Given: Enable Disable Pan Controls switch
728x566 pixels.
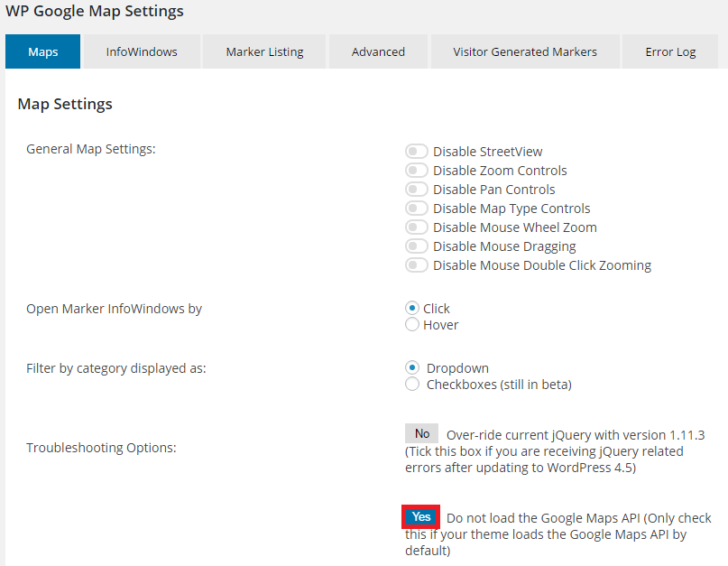Looking at the screenshot, I should (x=416, y=190).
